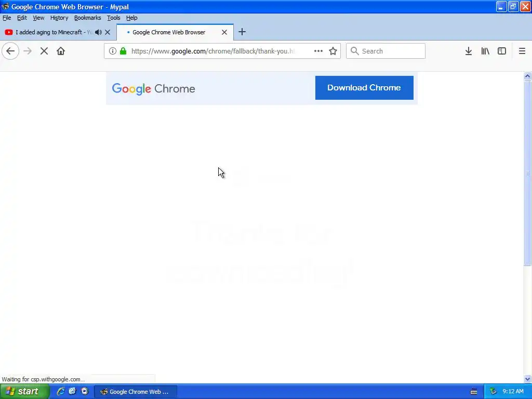
Task: Click the 9:12 AM clock
Action: click(513, 392)
